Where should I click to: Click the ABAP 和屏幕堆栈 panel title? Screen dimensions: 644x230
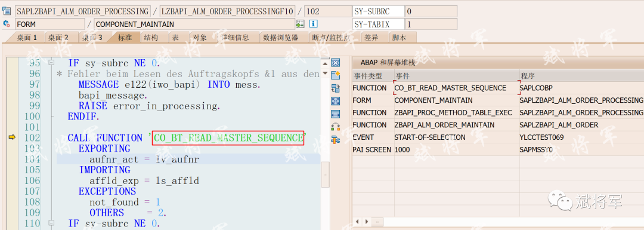388,63
